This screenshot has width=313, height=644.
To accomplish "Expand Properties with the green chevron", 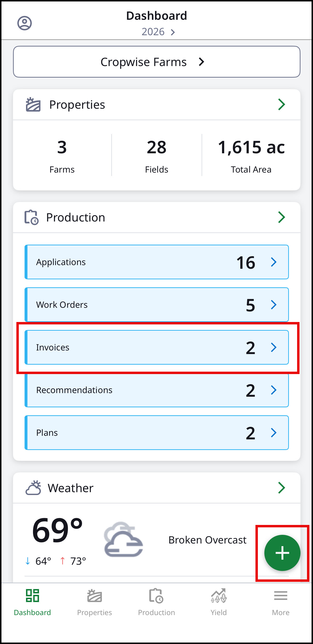I will point(281,105).
